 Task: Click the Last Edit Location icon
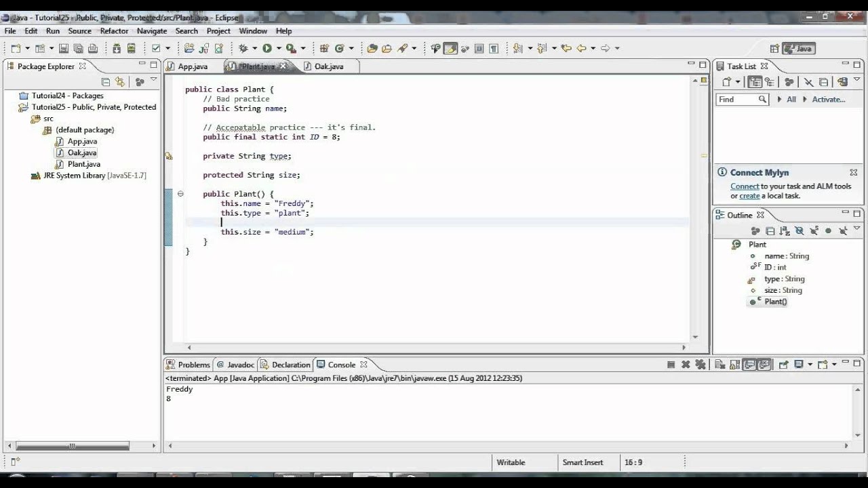tap(566, 48)
